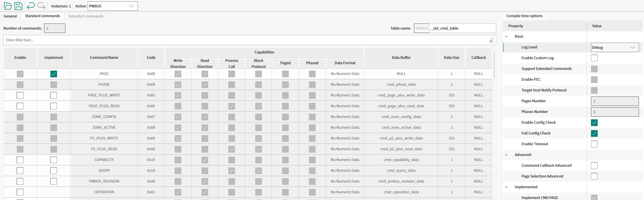Screen dimensions: 644x200
Task: Open the Log Level Debug dropdown
Action: click(x=615, y=47)
